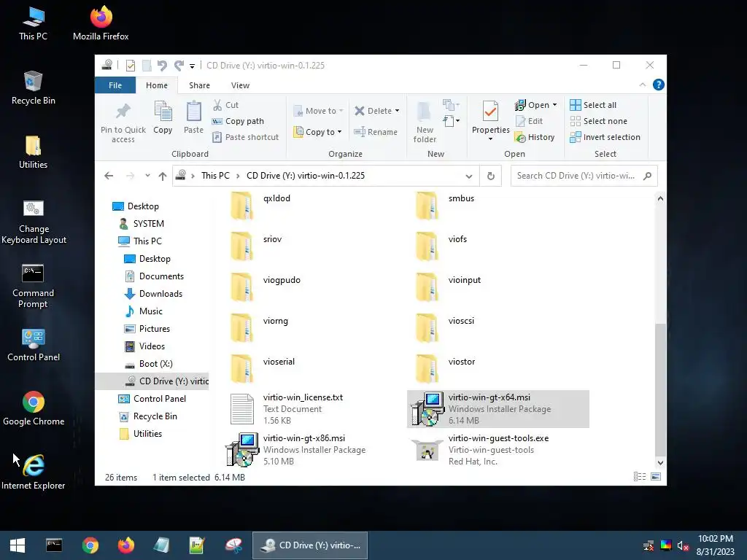The image size is (747, 560).
Task: Click Paste shortcut in the ribbon
Action: point(245,137)
